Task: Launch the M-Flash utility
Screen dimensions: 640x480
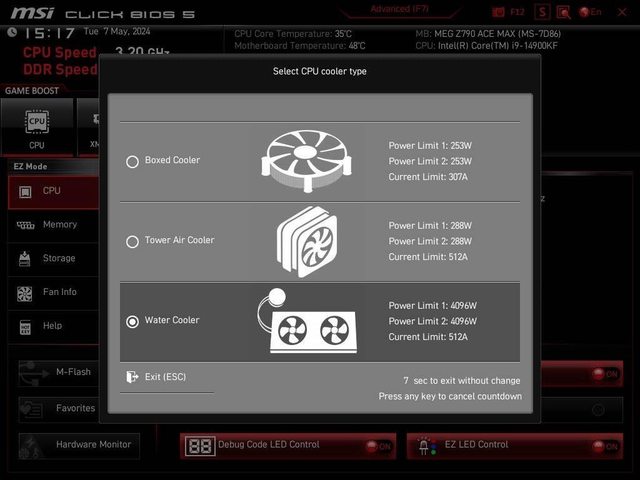Action: point(59,373)
